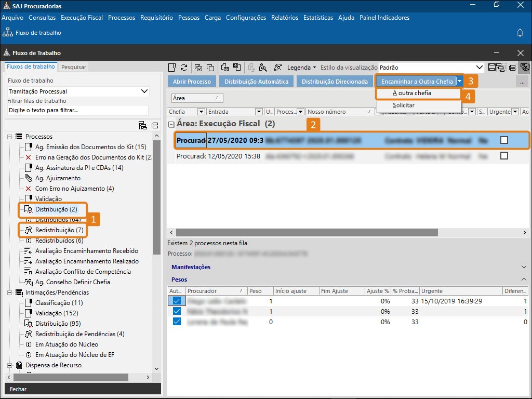This screenshot has height=399, width=532.
Task: Click the Abrir Processo button
Action: tap(192, 82)
